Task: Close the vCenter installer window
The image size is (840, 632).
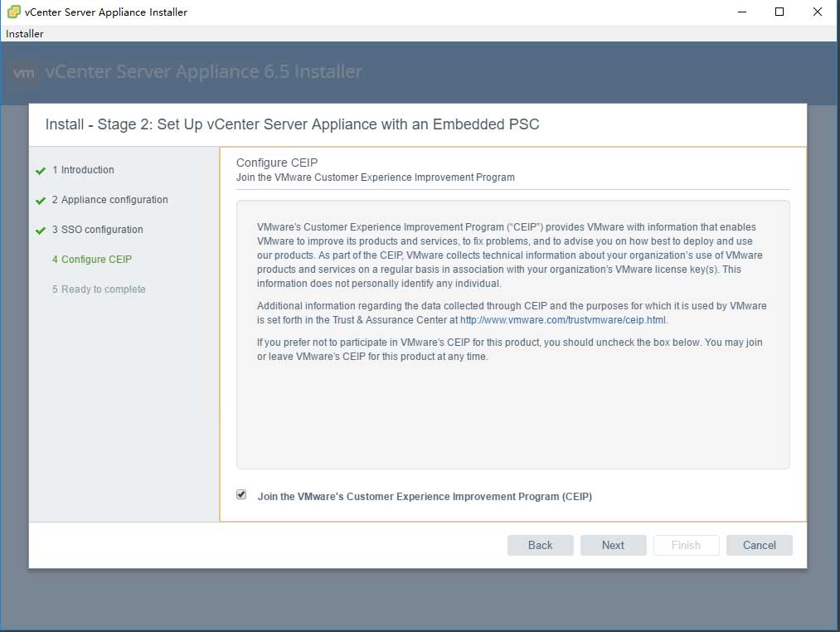Action: (818, 12)
